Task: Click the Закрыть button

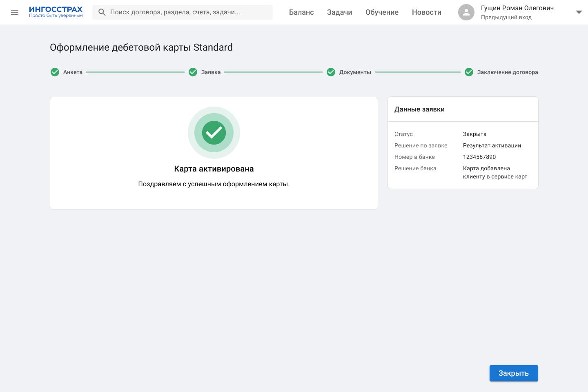Action: pyautogui.click(x=514, y=373)
